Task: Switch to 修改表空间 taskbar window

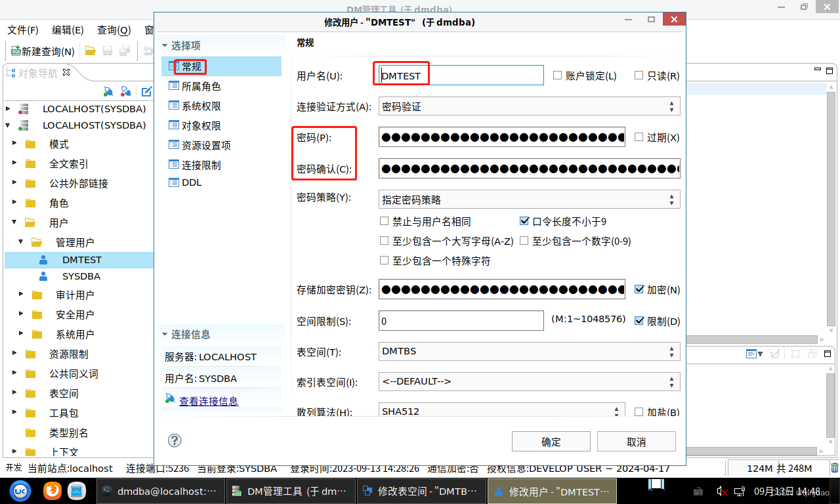Action: pos(421,491)
